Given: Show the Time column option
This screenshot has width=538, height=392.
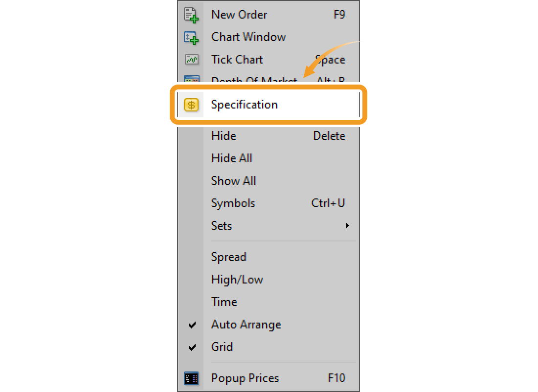Looking at the screenshot, I should pos(224,302).
